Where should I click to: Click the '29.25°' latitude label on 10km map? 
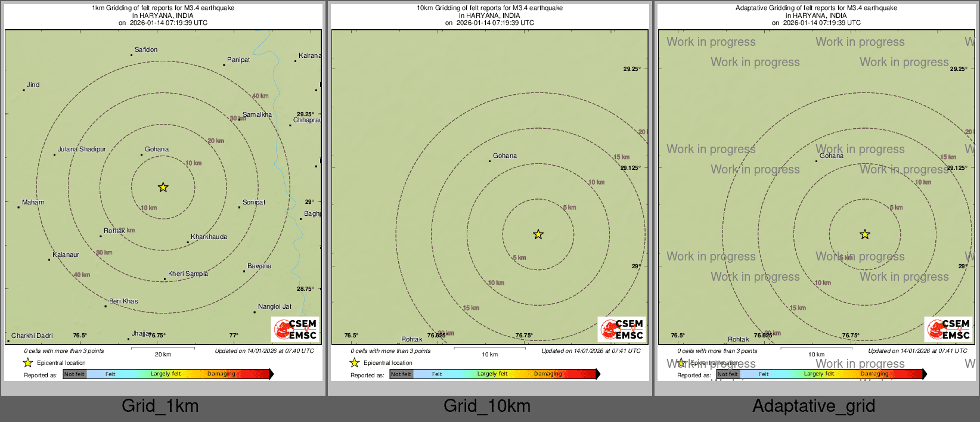632,69
